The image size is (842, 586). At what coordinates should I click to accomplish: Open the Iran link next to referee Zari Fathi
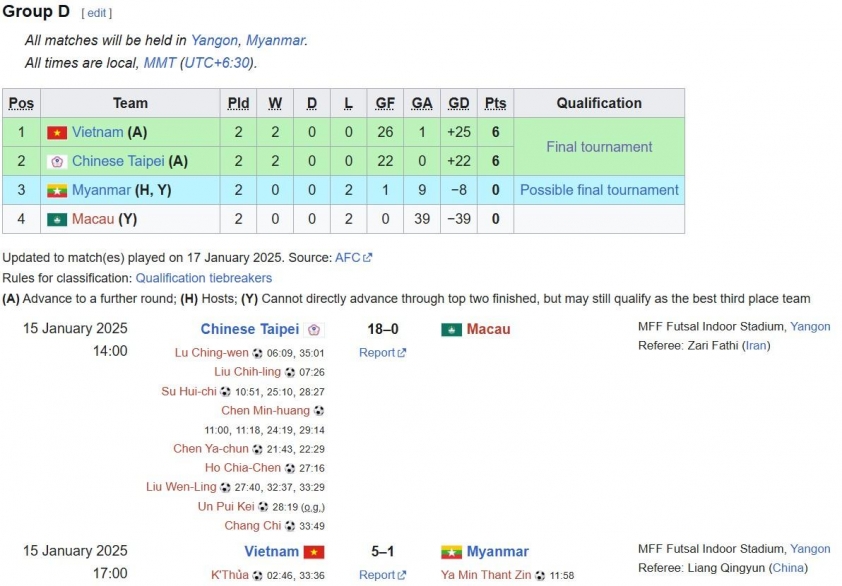click(x=756, y=345)
